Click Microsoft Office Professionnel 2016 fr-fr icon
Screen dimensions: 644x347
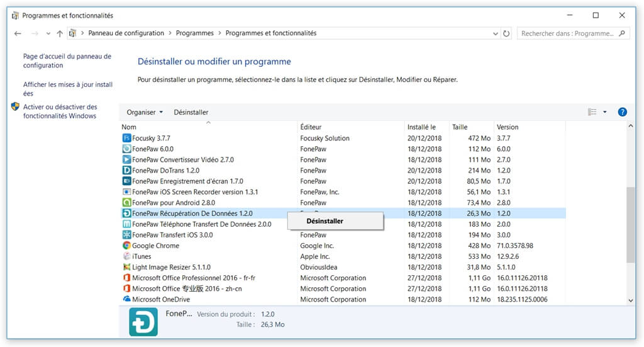tap(126, 278)
